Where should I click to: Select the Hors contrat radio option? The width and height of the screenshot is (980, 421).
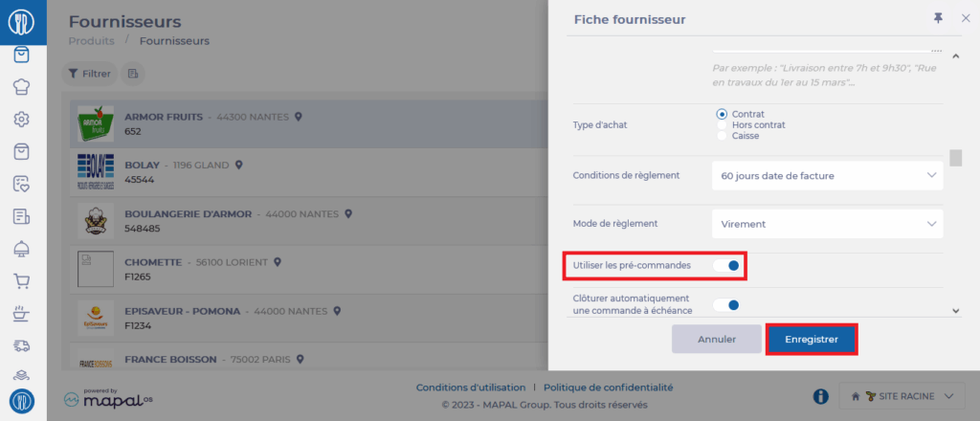pyautogui.click(x=723, y=125)
